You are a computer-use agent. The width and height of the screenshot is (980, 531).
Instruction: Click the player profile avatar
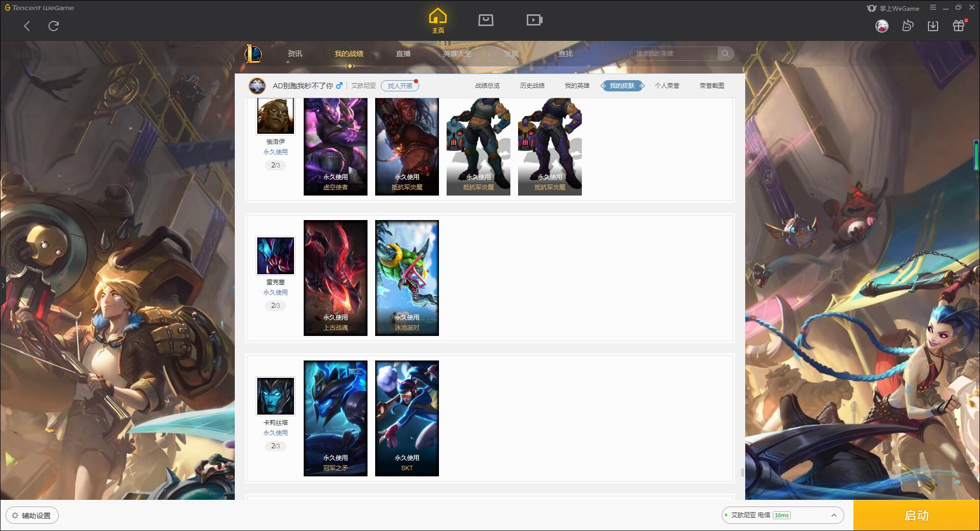coord(257,86)
